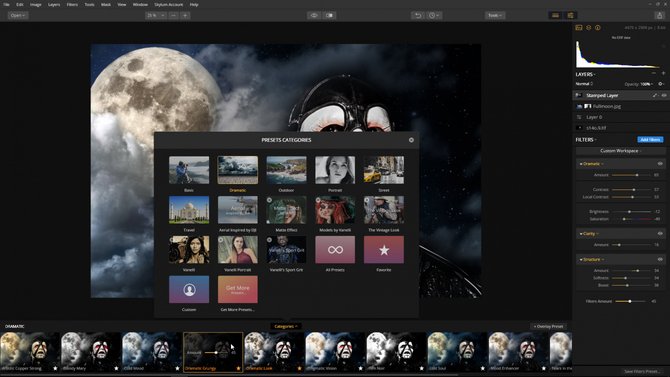Open the Open dropdown button
The image size is (670, 377).
(x=18, y=15)
